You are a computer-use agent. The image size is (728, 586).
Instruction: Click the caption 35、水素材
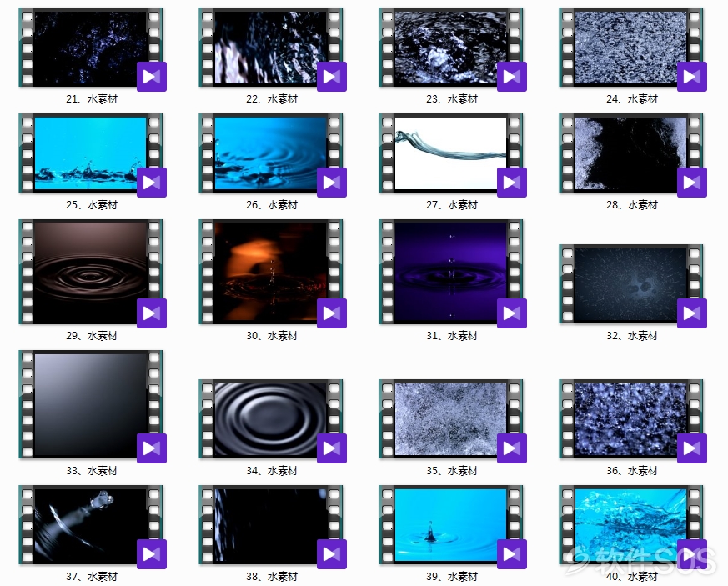click(x=452, y=470)
